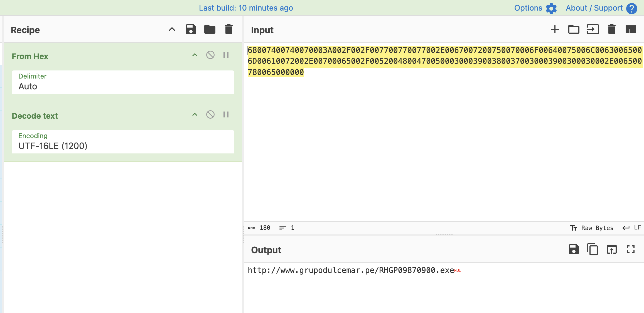Click the input line count 1
This screenshot has height=313, width=644.
pyautogui.click(x=287, y=228)
